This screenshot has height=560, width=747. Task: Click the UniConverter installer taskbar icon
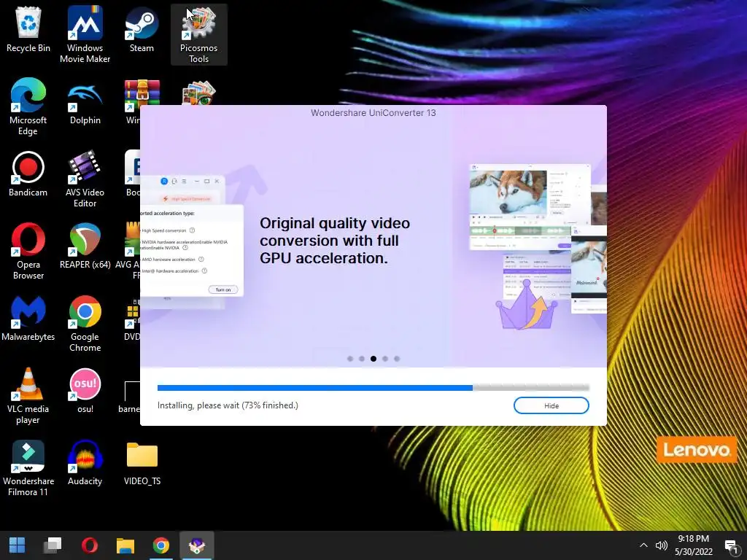pos(197,545)
